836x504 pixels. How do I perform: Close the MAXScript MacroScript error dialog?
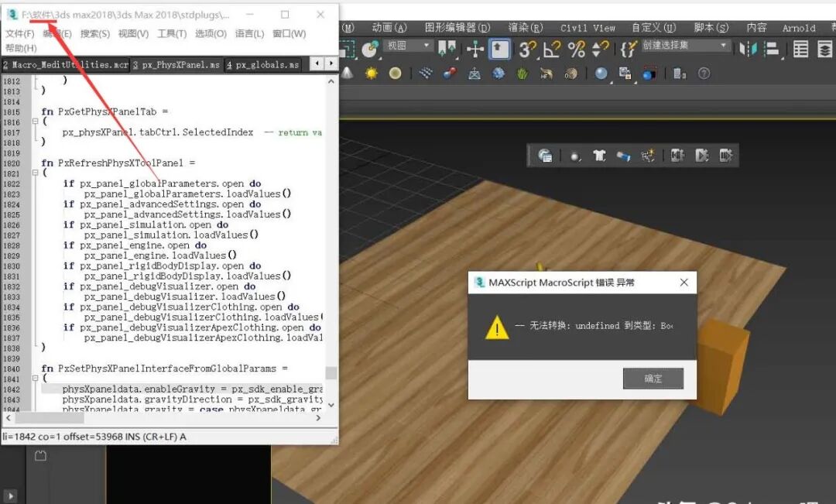[684, 282]
